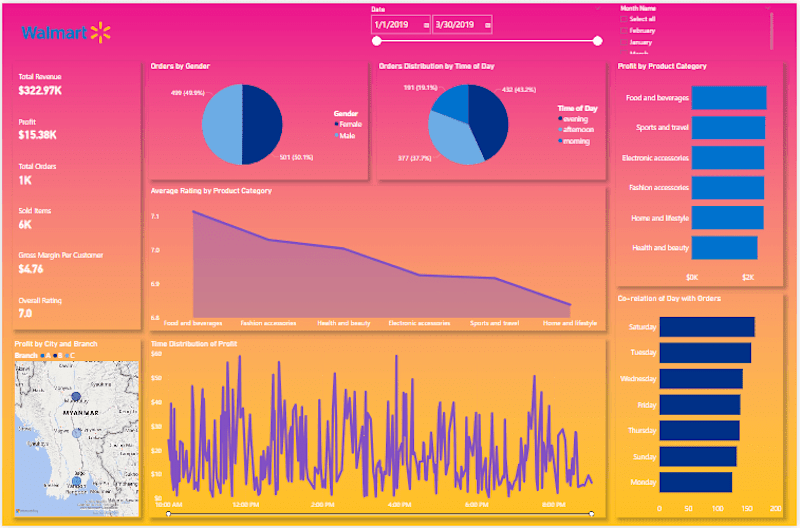Viewport: 800px width, 528px height.
Task: Select the dark Female slice in gender pie
Action: click(x=263, y=124)
